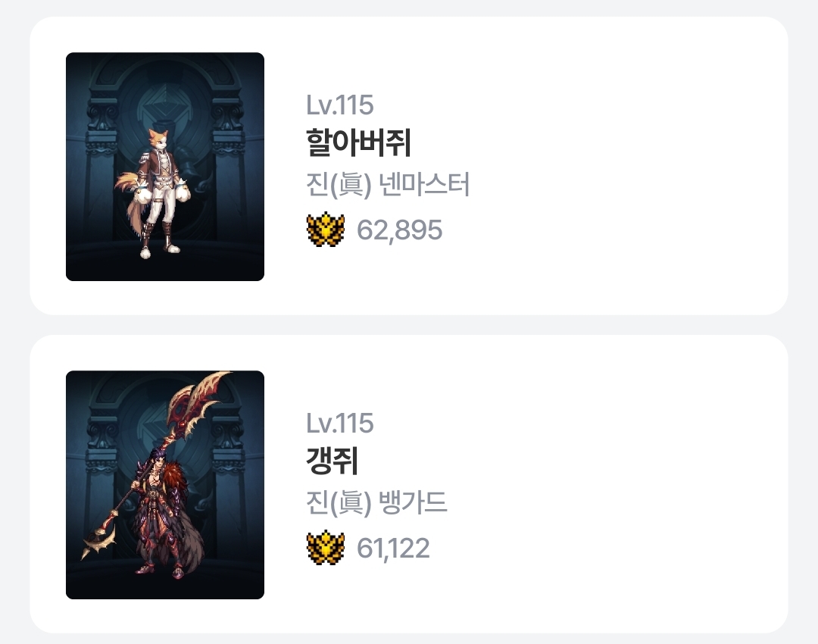Open the 갱쥐 card via blank area
818x644 pixels.
600,484
